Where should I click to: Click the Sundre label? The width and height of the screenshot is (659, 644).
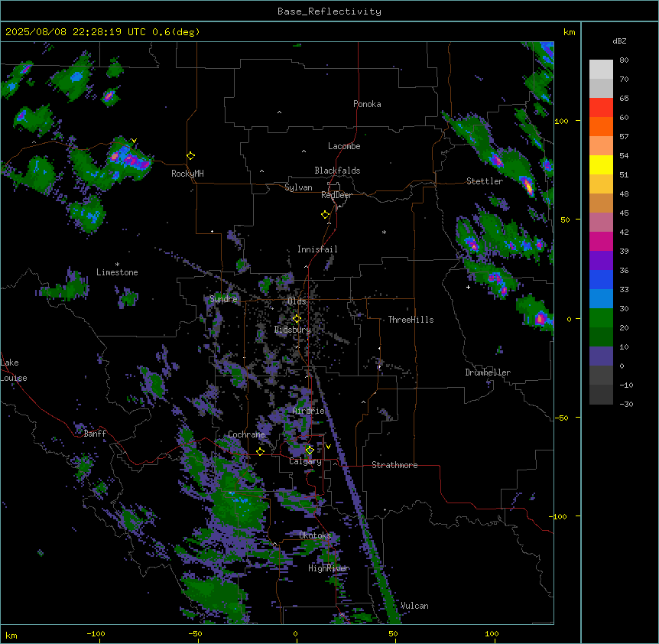click(223, 299)
